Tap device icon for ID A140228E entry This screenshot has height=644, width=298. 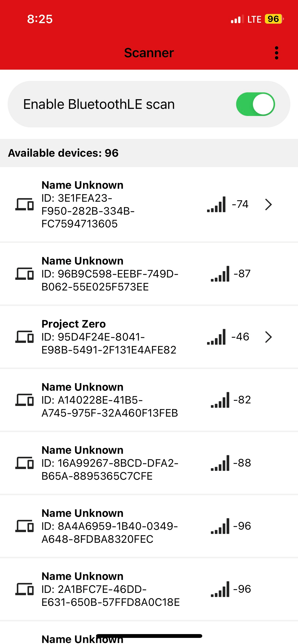(x=24, y=400)
